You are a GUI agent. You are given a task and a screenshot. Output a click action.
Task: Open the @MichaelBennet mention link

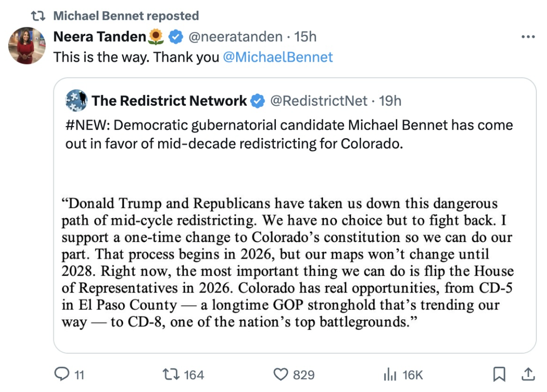click(278, 57)
